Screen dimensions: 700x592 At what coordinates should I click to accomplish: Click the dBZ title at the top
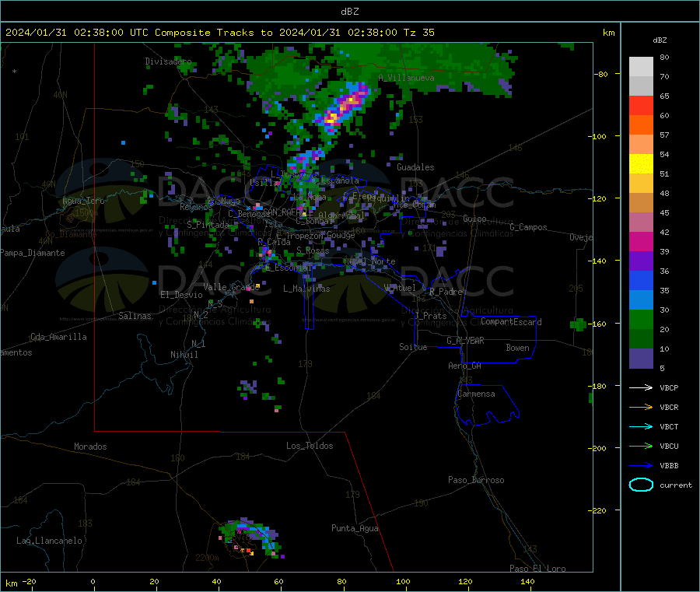click(349, 12)
